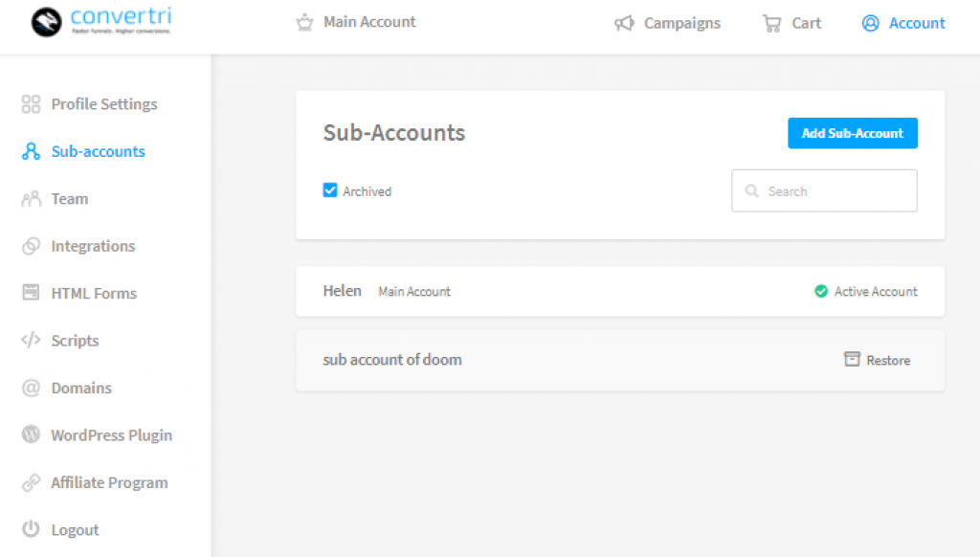Click the HTML Forms icon
The image size is (980, 557).
pyautogui.click(x=32, y=293)
